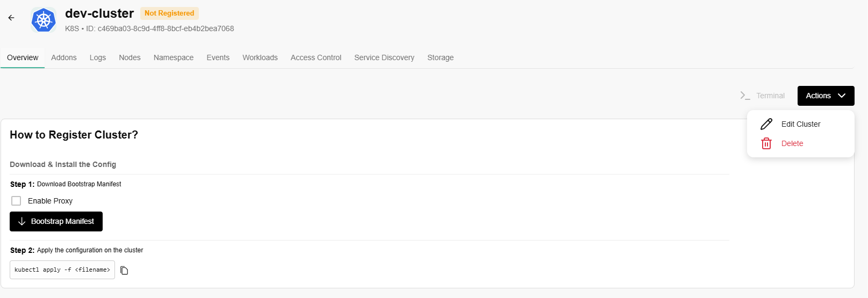Go to the Nodes tab

pyautogui.click(x=130, y=57)
